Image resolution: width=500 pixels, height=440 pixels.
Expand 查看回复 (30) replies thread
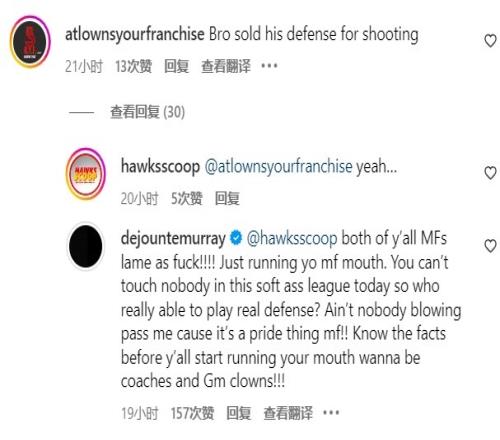(147, 112)
